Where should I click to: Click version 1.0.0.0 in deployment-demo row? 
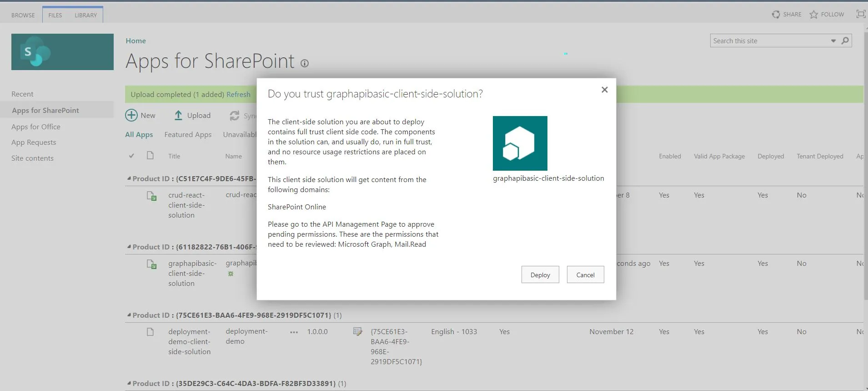pyautogui.click(x=317, y=331)
